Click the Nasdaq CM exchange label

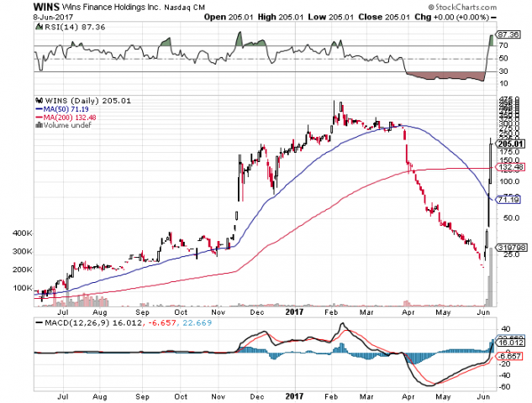point(185,7)
